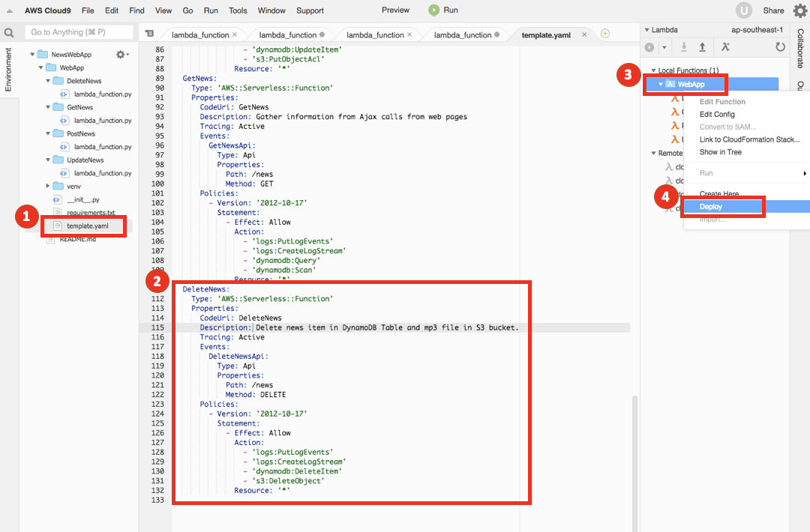Open the Tools menu
The width and height of the screenshot is (810, 532).
click(x=238, y=10)
